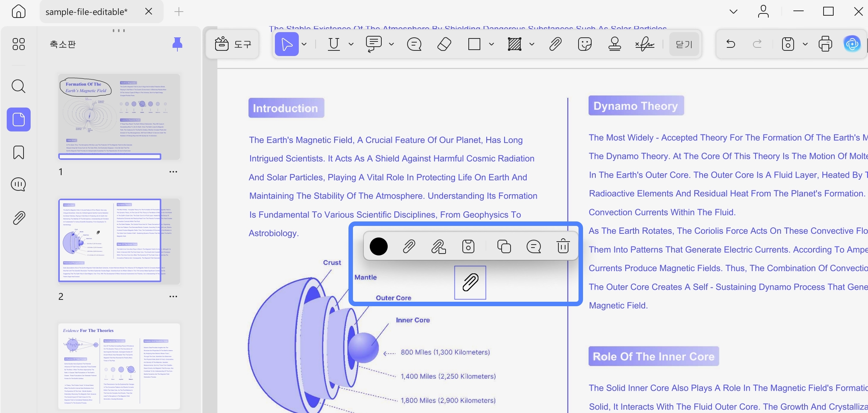Open the save options dropdown arrow
This screenshot has width=868, height=413.
pyautogui.click(x=805, y=44)
